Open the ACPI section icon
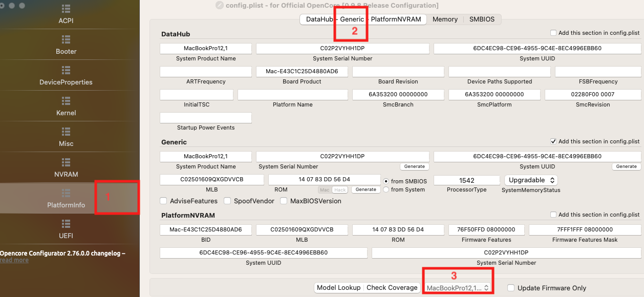Image resolution: width=644 pixels, height=297 pixels. [66, 9]
